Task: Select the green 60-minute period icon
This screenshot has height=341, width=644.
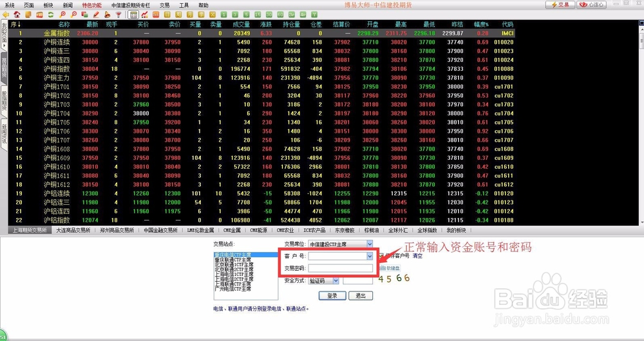Action: pyautogui.click(x=280, y=15)
